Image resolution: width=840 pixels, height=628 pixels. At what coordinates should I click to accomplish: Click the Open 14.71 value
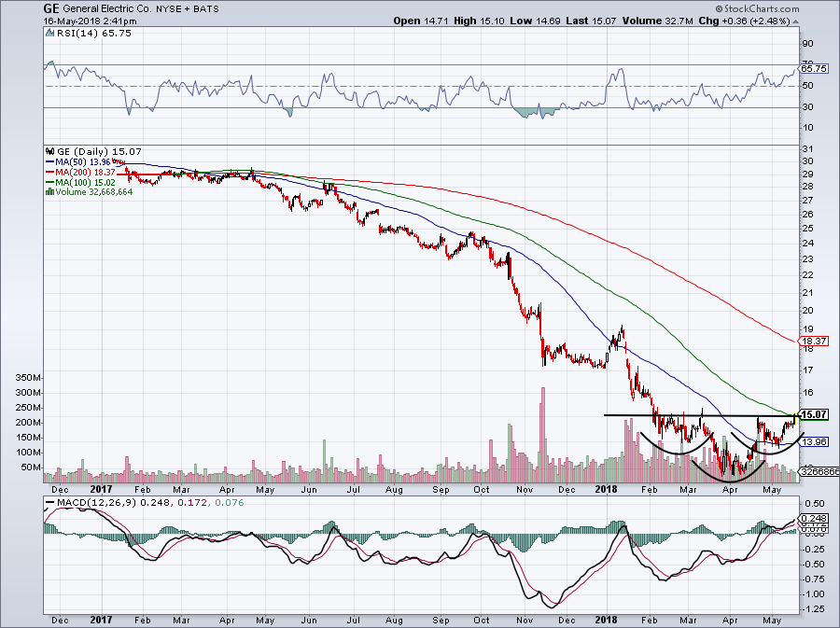tap(420, 21)
